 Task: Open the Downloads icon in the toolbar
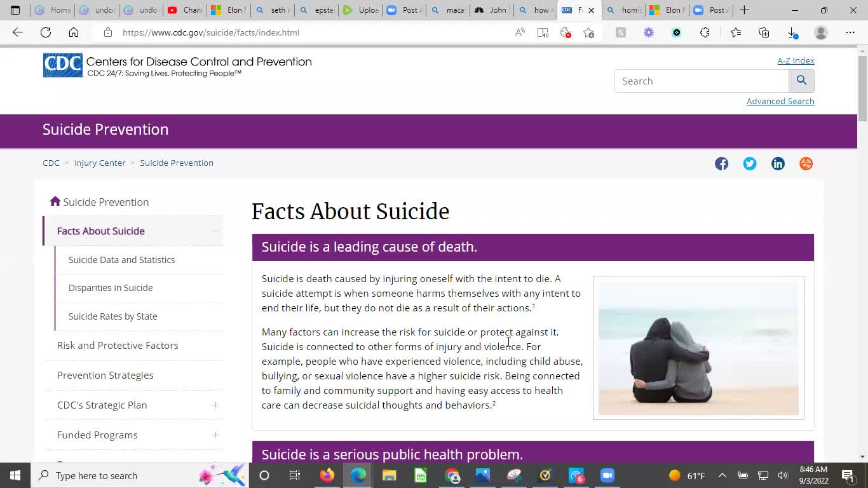click(792, 32)
